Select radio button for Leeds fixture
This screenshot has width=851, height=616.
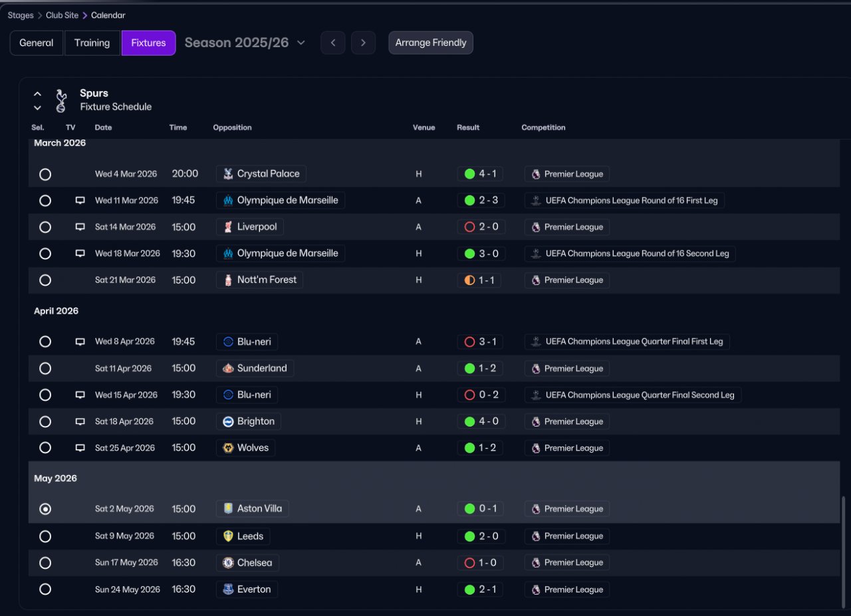point(45,536)
